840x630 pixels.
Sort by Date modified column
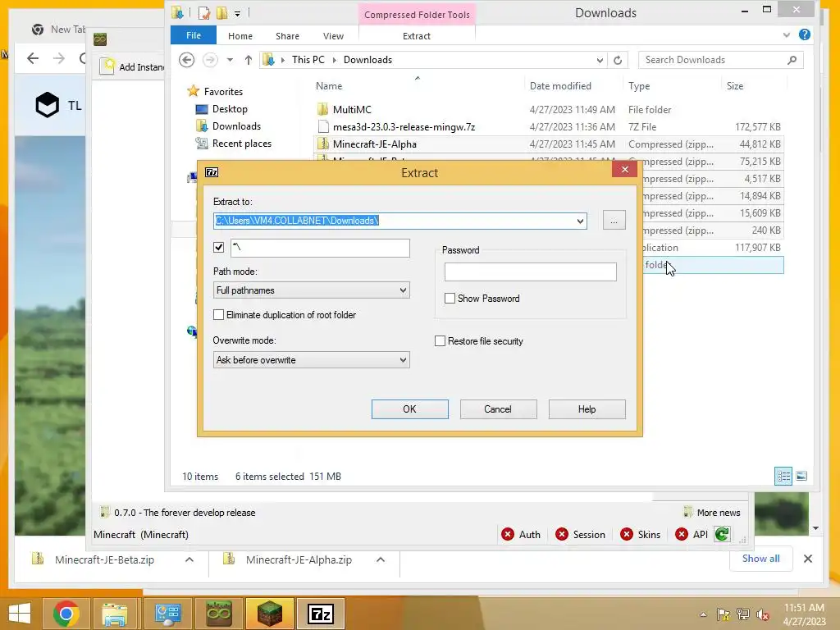[x=560, y=85]
